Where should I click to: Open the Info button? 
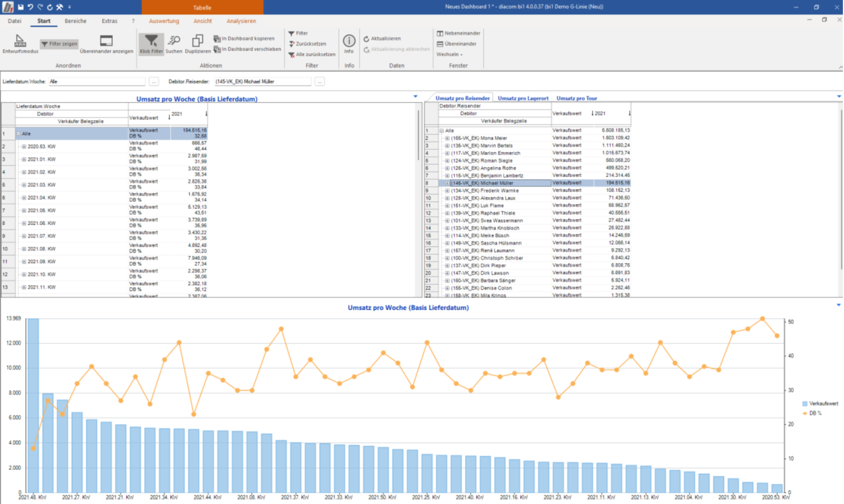pyautogui.click(x=349, y=44)
